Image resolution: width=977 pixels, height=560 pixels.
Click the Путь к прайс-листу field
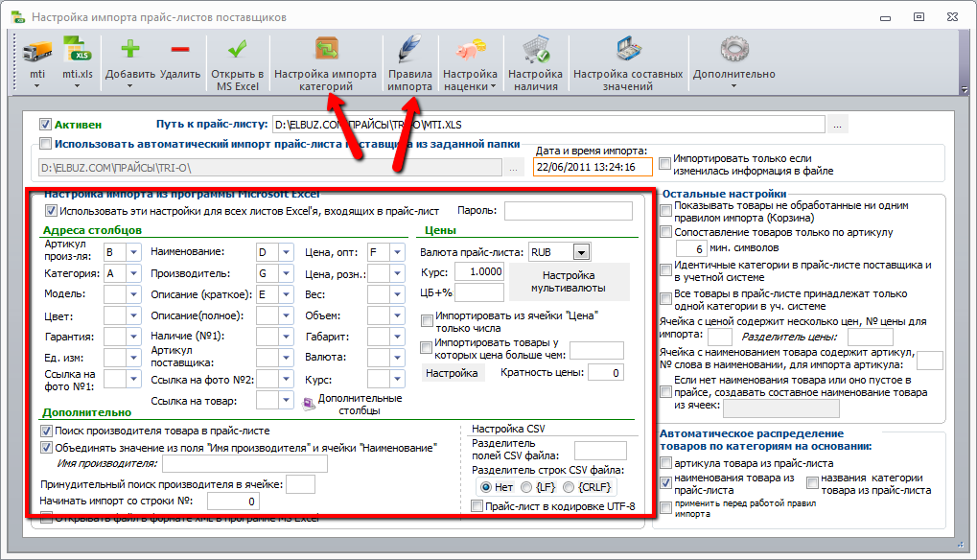click(548, 125)
